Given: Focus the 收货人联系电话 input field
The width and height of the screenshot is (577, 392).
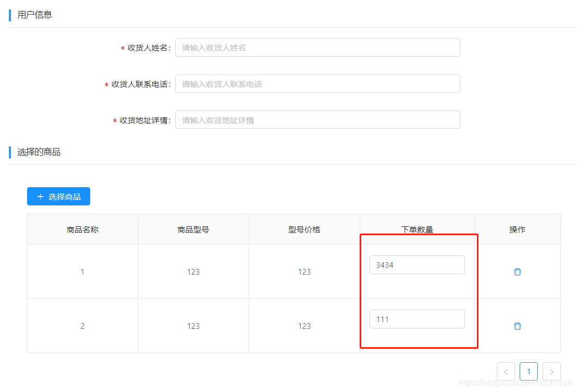Looking at the screenshot, I should [317, 84].
